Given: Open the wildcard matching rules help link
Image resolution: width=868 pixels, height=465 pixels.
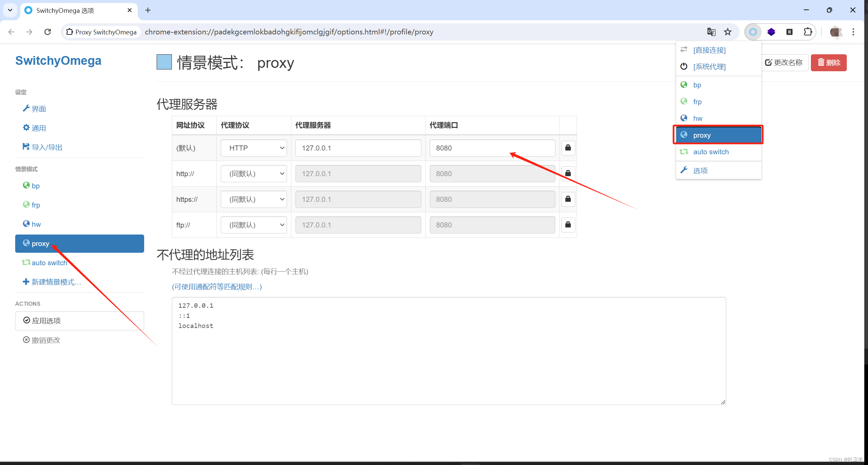Looking at the screenshot, I should [x=217, y=287].
